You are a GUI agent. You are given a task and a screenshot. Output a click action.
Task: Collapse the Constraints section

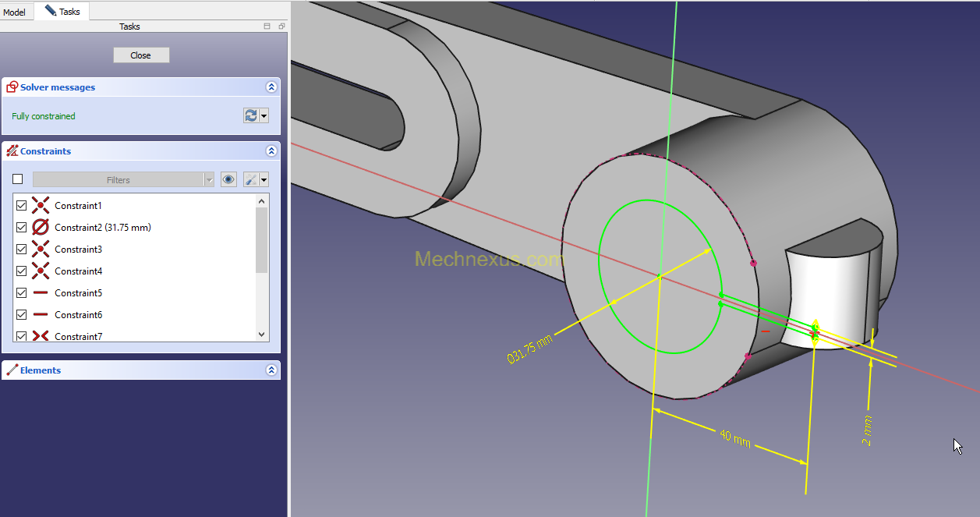[271, 151]
